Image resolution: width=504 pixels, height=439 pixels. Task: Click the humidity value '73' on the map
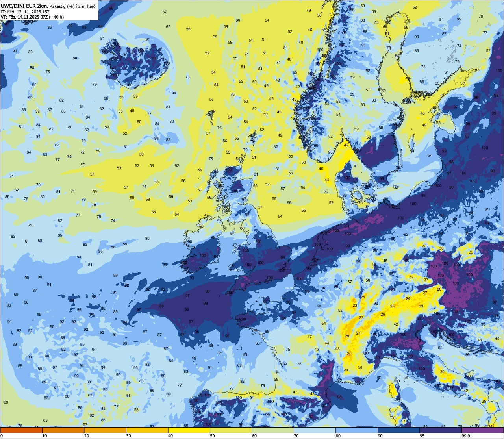[187, 77]
